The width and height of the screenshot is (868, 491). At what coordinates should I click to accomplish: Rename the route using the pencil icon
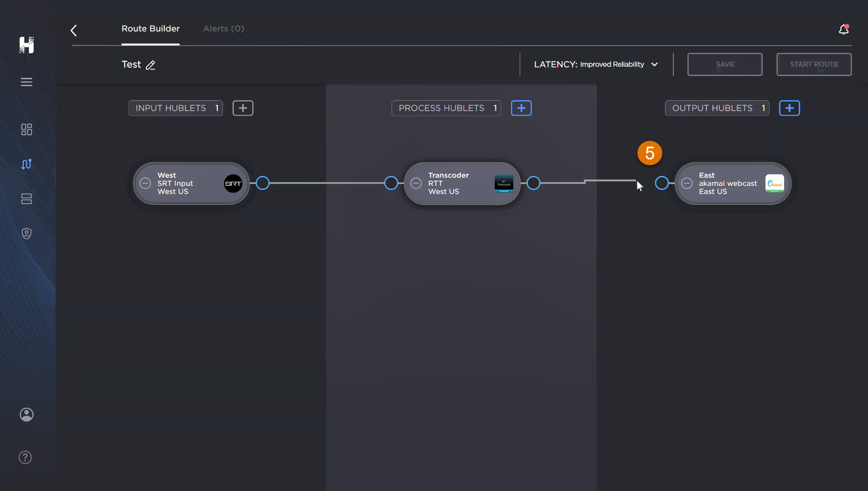pos(151,65)
